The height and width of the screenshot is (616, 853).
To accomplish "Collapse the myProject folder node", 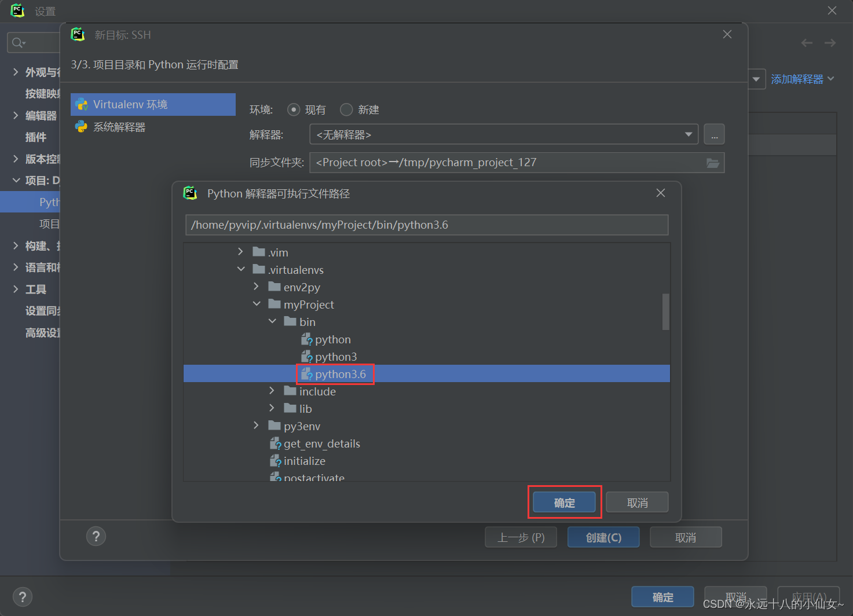I will (x=257, y=304).
